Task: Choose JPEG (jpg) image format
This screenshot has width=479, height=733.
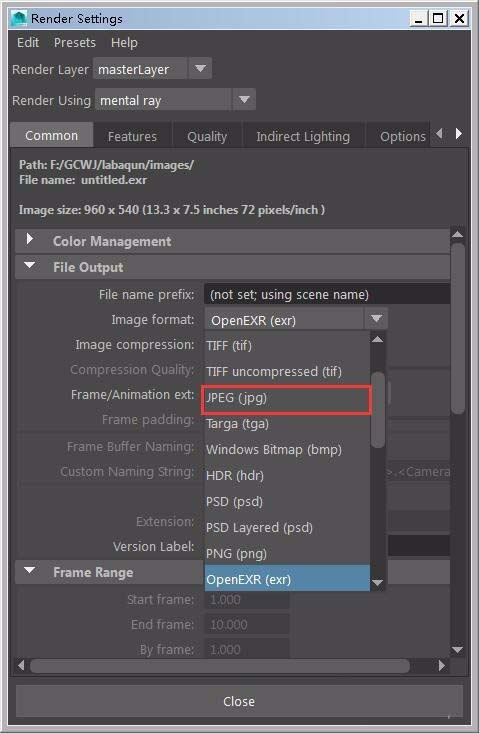Action: pos(286,399)
